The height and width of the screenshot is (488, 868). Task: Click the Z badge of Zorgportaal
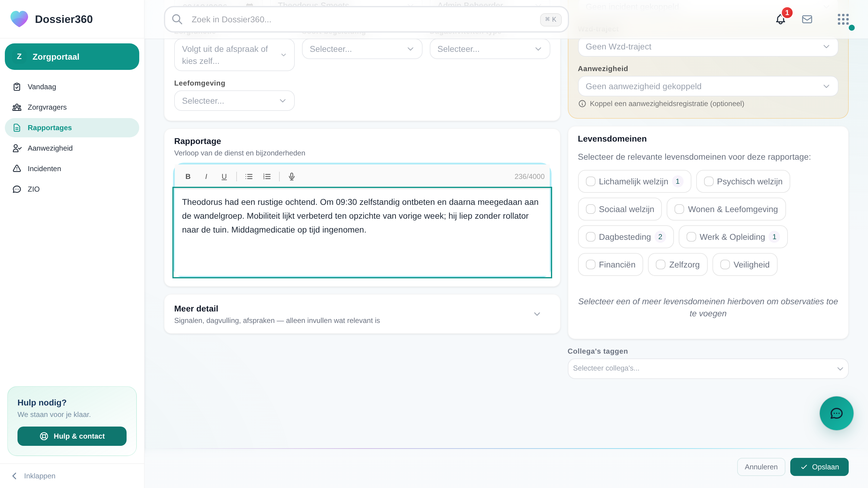coord(19,57)
